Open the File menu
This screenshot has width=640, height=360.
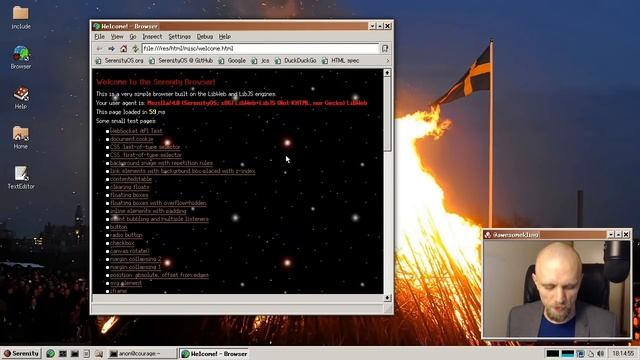click(x=100, y=37)
